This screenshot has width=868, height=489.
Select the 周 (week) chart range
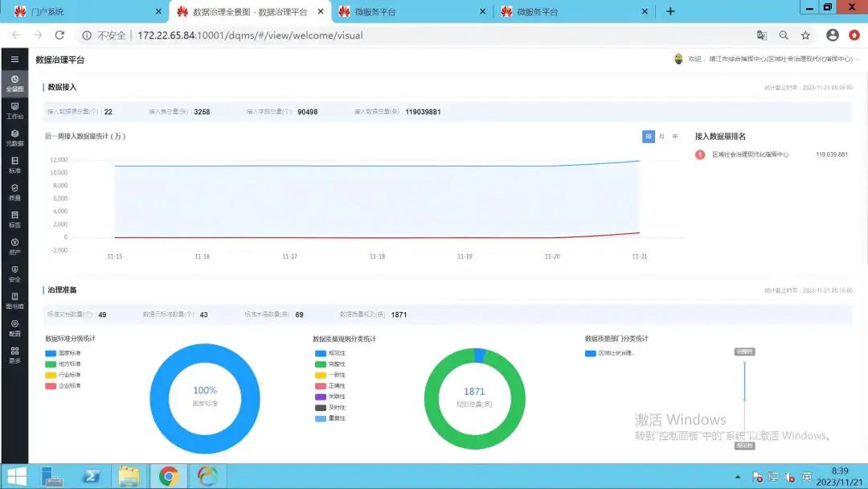click(649, 137)
